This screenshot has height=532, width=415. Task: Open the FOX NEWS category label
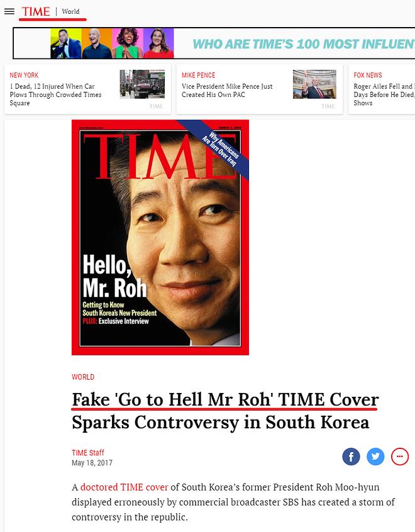368,75
